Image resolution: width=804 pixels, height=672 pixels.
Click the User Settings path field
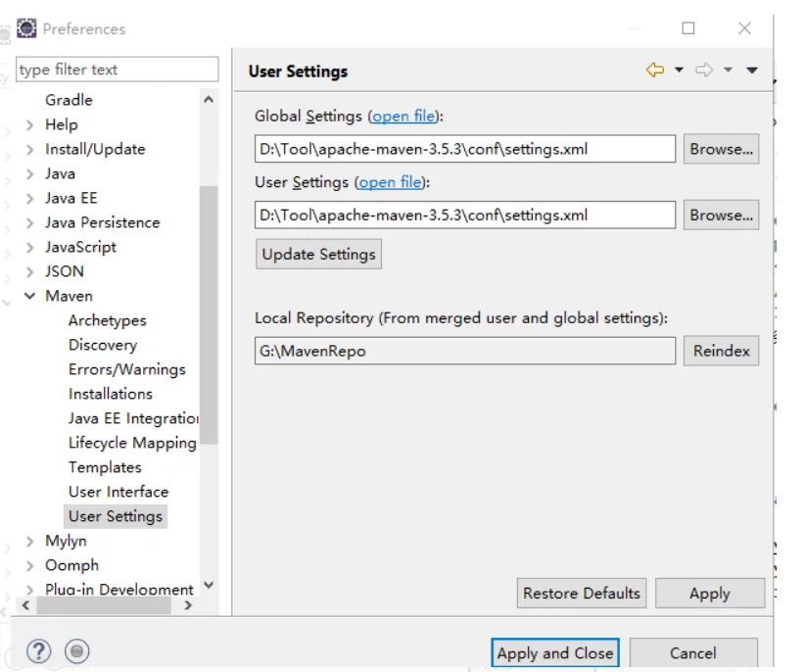tap(465, 216)
